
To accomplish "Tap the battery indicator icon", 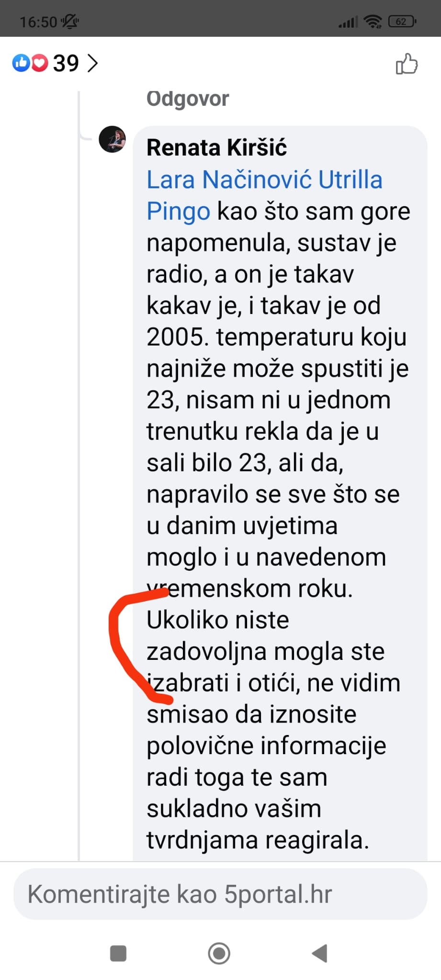I will [402, 22].
